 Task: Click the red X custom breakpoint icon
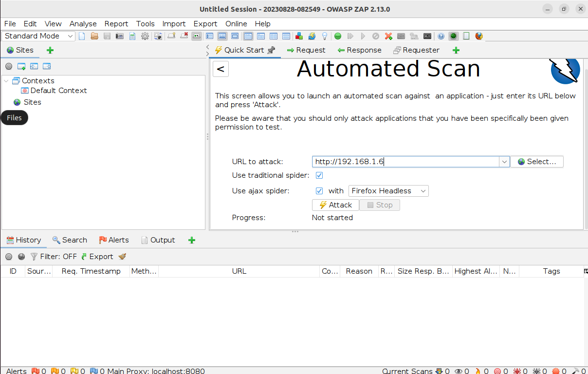pyautogui.click(x=388, y=36)
